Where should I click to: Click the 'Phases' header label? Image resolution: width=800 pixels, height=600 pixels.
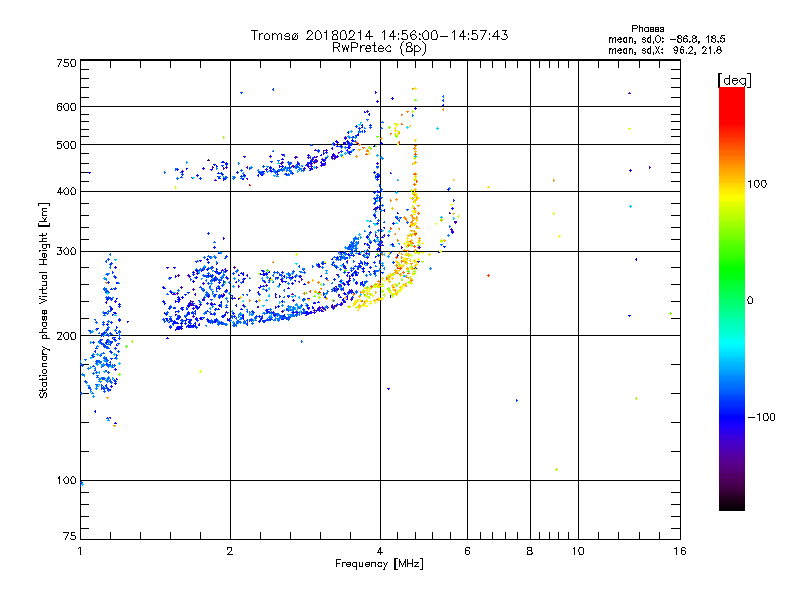(647, 29)
